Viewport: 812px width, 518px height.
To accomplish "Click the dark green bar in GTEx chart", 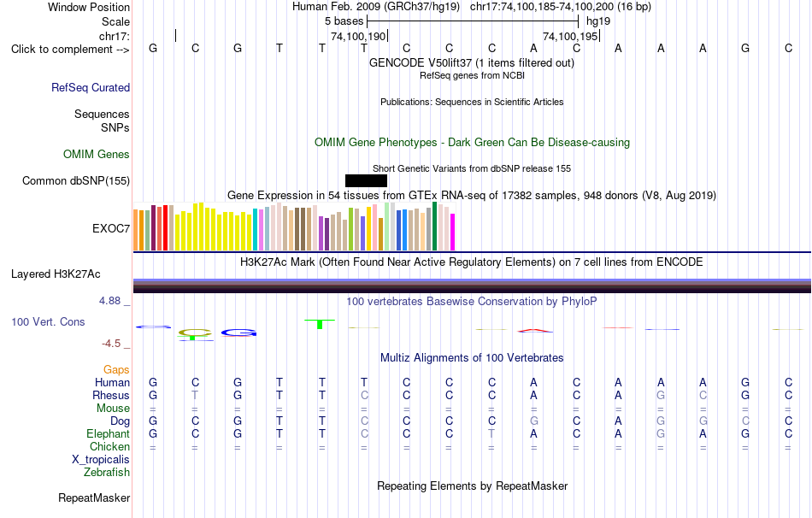I will (434, 227).
